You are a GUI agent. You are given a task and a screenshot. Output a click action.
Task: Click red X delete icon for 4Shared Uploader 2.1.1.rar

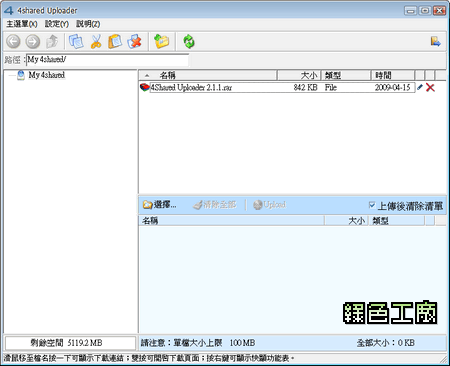[430, 88]
